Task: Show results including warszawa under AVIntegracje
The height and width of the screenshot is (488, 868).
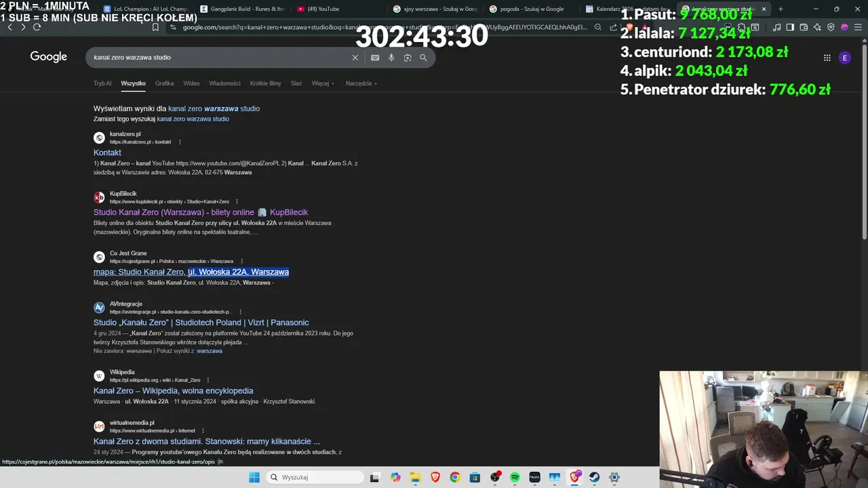Action: [x=210, y=351]
